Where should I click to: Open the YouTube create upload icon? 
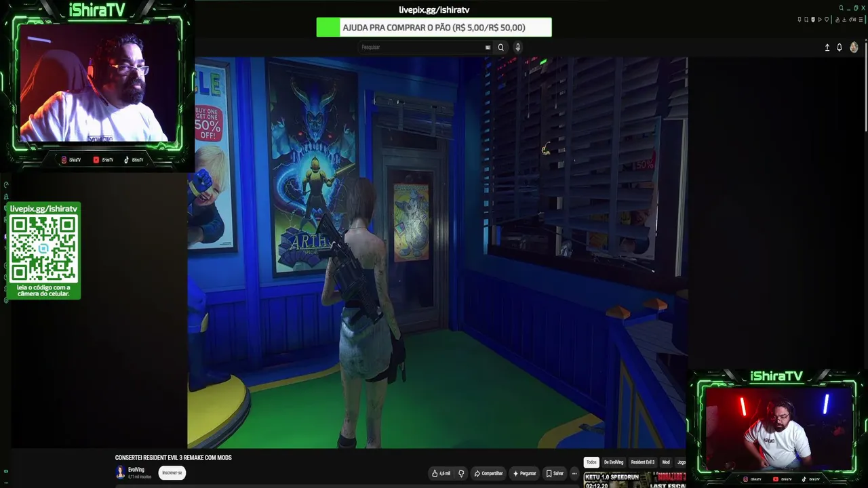[x=827, y=47]
